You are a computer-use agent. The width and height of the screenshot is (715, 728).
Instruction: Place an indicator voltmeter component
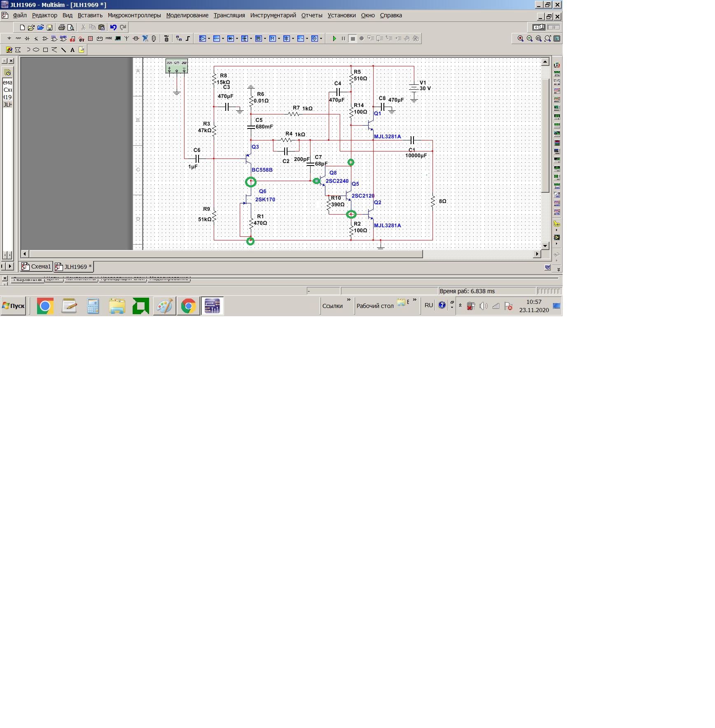click(91, 38)
